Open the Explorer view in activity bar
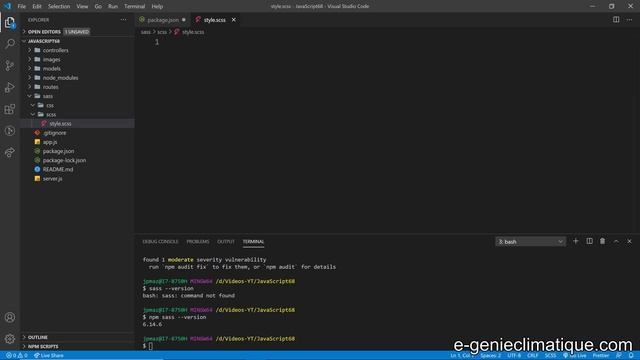 [10, 22]
